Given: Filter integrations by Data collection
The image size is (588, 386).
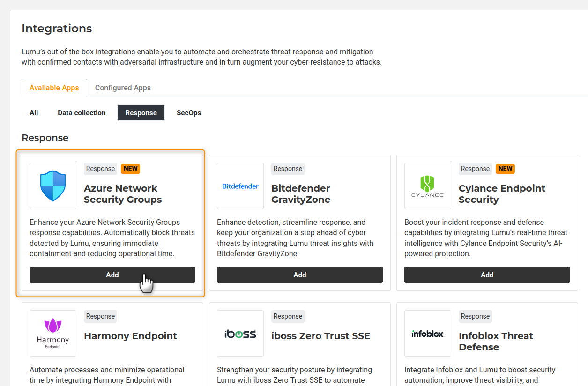Looking at the screenshot, I should 82,113.
